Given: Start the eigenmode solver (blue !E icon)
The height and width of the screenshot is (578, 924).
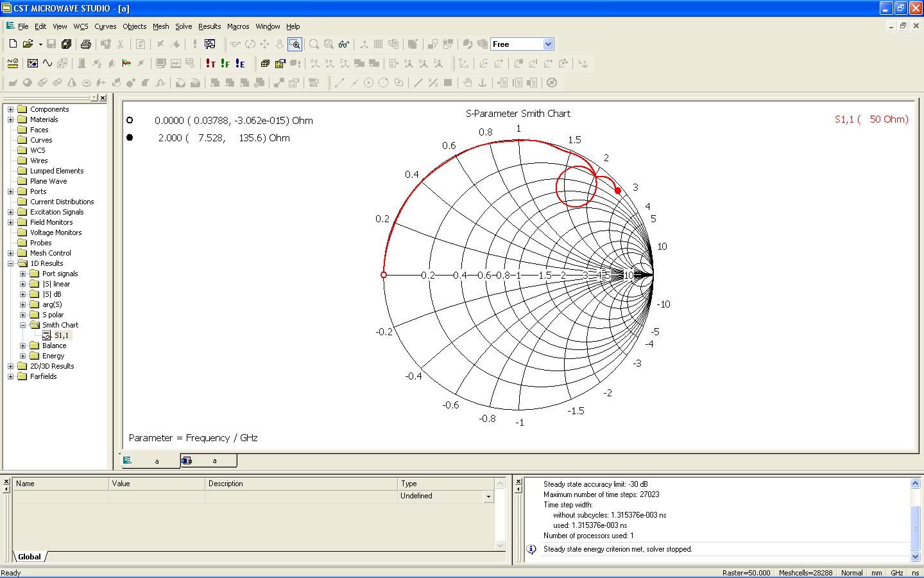Looking at the screenshot, I should tap(239, 64).
